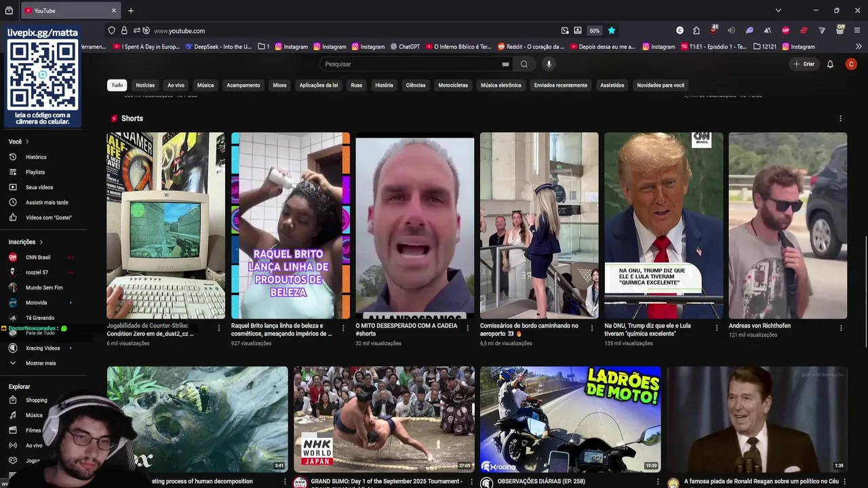Image resolution: width=868 pixels, height=488 pixels.
Task: Open CNN Brasil channel subscription
Action: 38,258
